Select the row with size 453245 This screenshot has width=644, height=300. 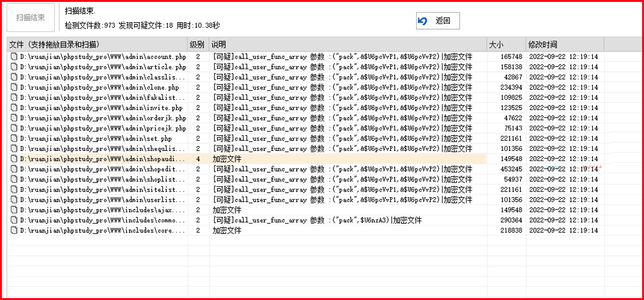click(101, 169)
